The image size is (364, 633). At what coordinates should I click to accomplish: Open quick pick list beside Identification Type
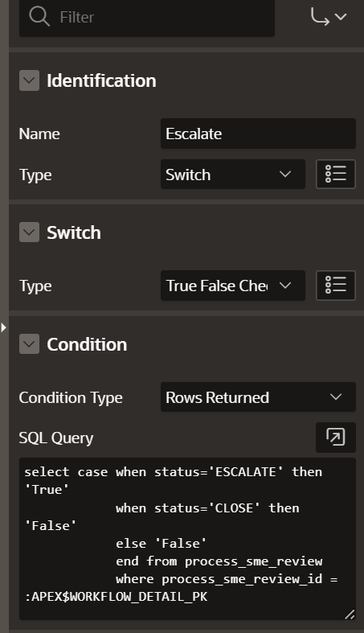335,174
